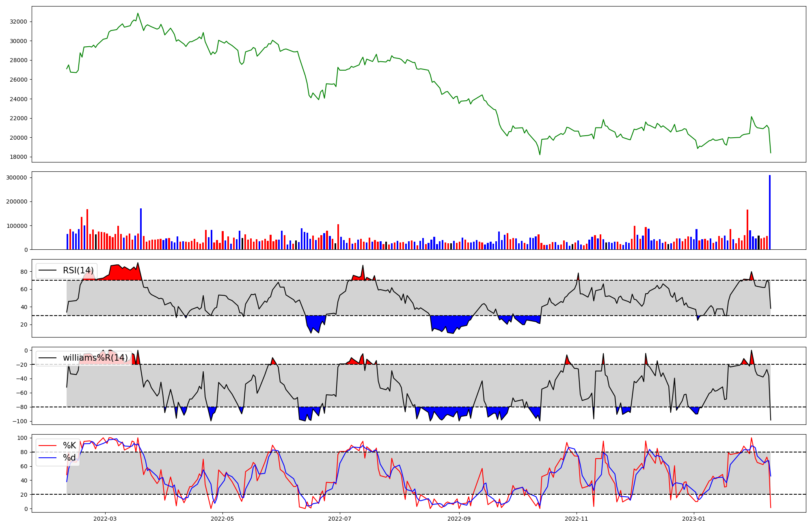Click the RSI(14) legend label

pyautogui.click(x=78, y=270)
